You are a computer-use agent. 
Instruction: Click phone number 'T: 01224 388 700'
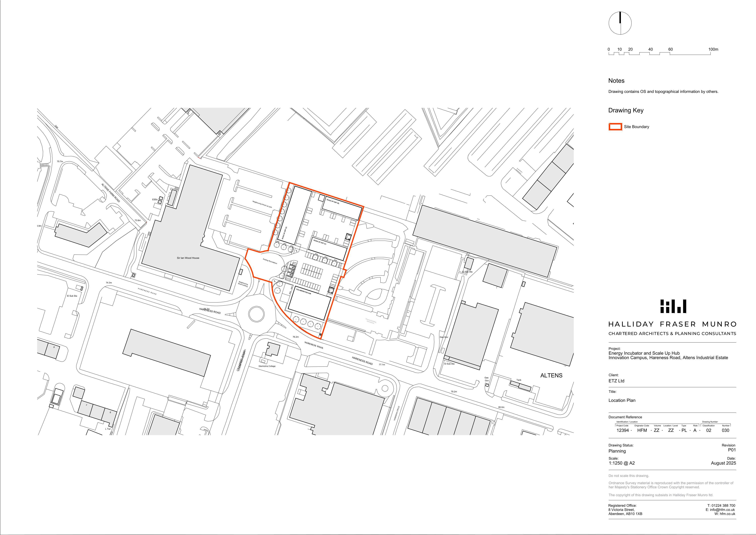(721, 505)
